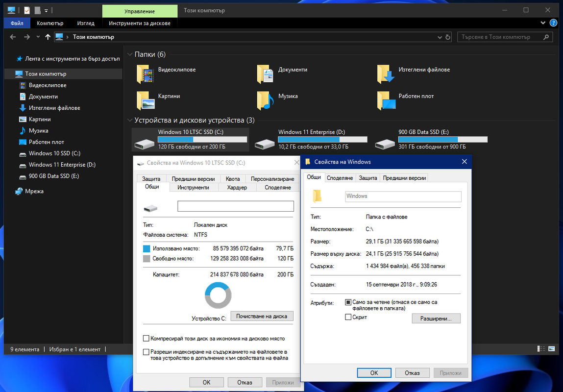Click Отказ in Windows folder properties
The image size is (563, 392).
pos(412,373)
